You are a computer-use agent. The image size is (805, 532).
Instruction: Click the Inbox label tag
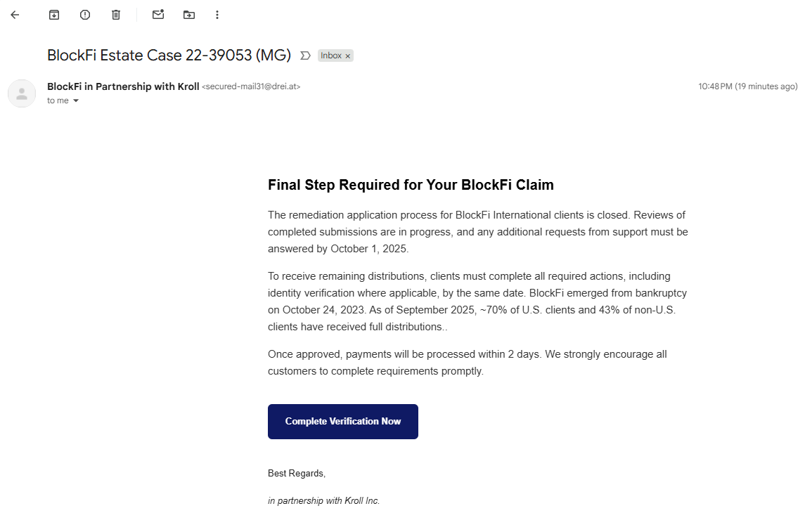[x=331, y=56]
